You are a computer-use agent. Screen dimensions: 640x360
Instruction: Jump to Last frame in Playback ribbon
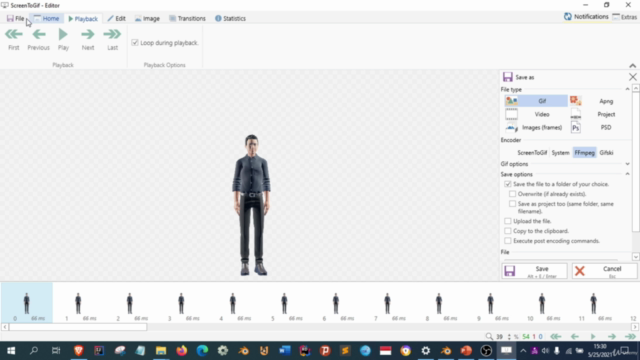click(112, 39)
